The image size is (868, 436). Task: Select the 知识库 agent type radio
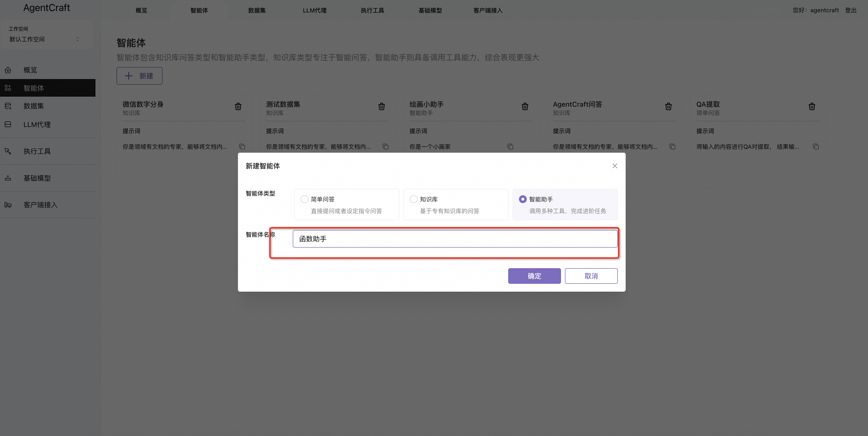pyautogui.click(x=413, y=199)
